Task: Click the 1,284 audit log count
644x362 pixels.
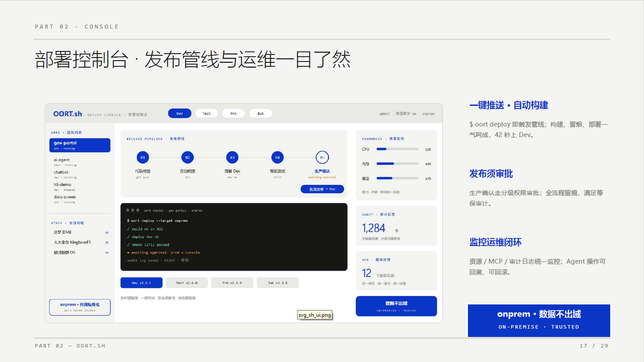Action: point(374,228)
